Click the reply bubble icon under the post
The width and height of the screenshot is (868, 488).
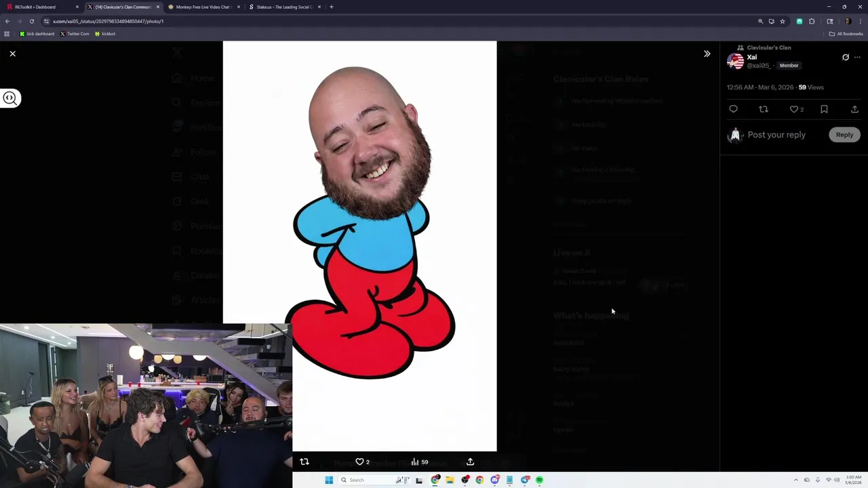(733, 109)
